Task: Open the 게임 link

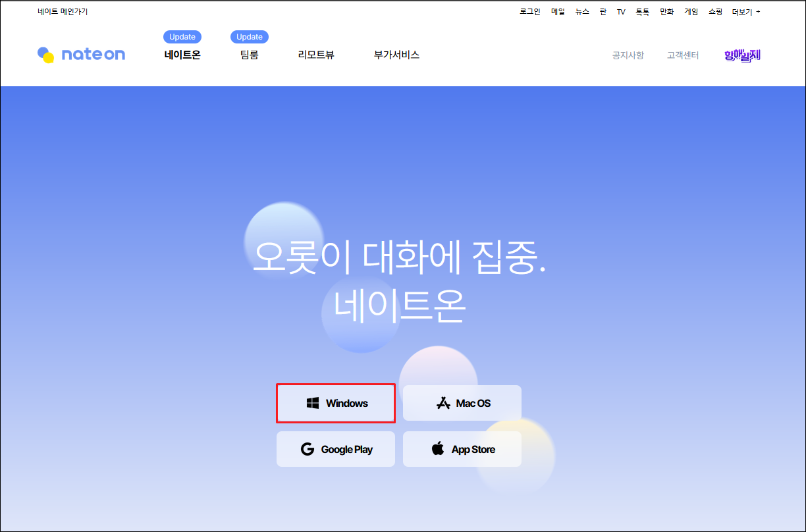Action: (691, 12)
